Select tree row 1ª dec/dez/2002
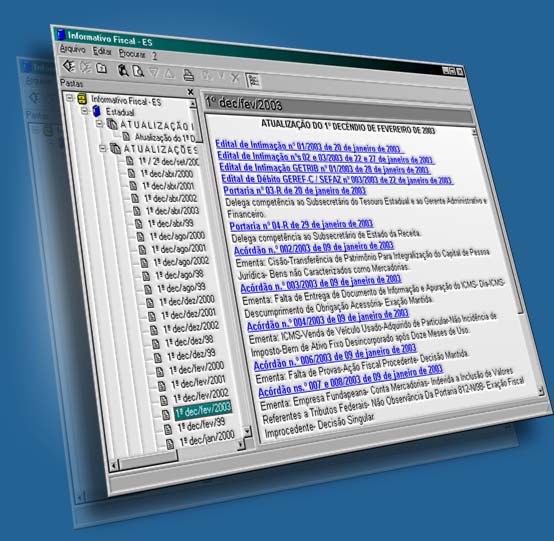The height and width of the screenshot is (541, 554). point(191,328)
